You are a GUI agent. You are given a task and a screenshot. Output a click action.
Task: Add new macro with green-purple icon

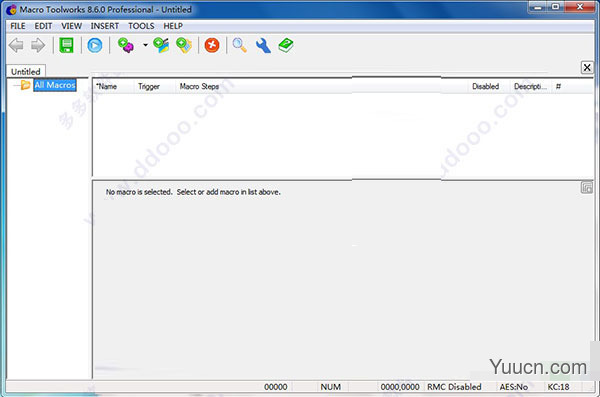(x=126, y=45)
